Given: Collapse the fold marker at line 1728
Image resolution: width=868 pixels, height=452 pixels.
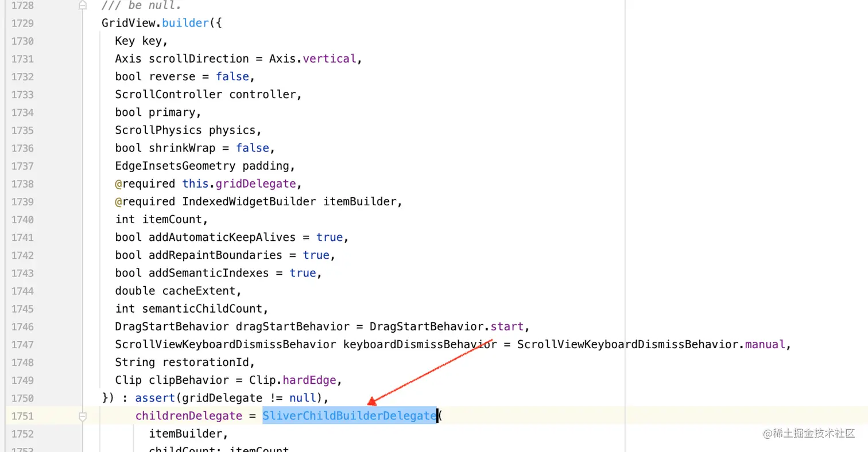Looking at the screenshot, I should tap(83, 5).
